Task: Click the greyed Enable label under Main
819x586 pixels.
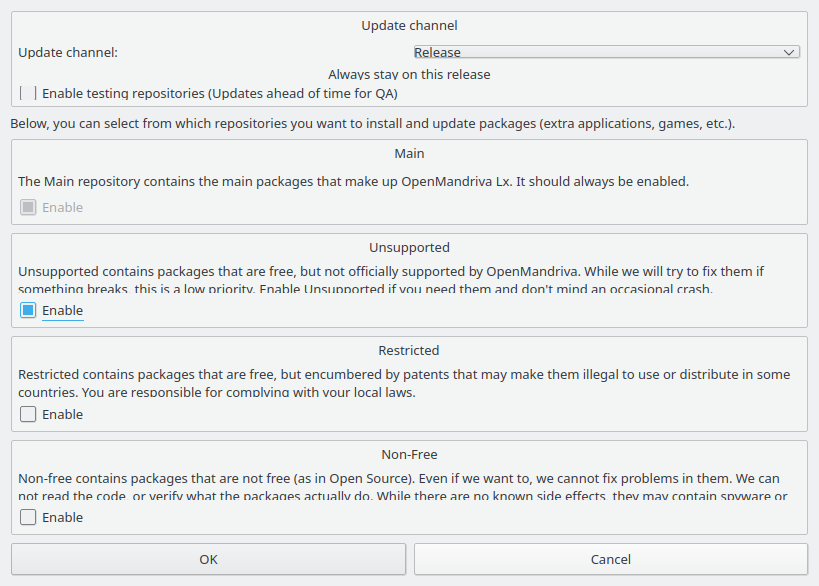Action: tap(63, 207)
